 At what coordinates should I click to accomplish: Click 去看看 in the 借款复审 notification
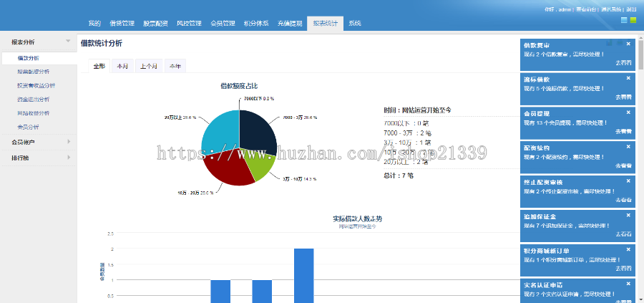(x=623, y=63)
